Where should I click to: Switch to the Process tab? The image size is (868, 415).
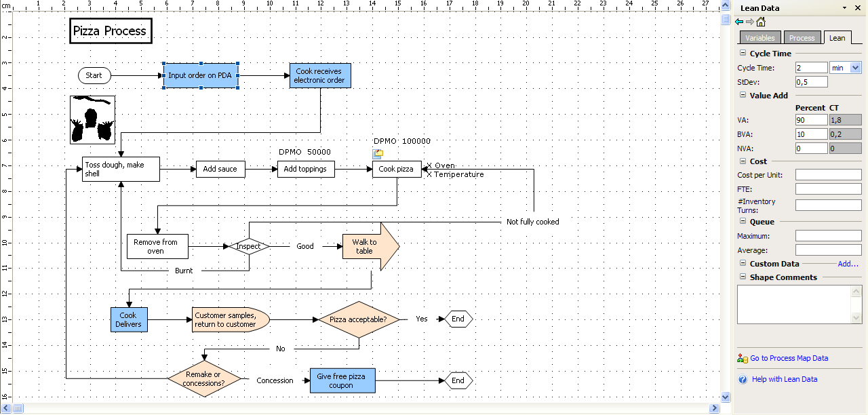click(x=802, y=38)
